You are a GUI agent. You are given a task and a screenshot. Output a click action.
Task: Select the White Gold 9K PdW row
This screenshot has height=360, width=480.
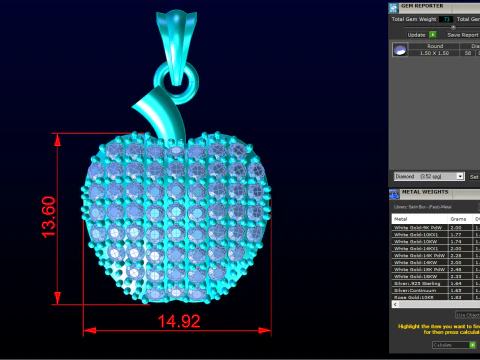(x=436, y=228)
